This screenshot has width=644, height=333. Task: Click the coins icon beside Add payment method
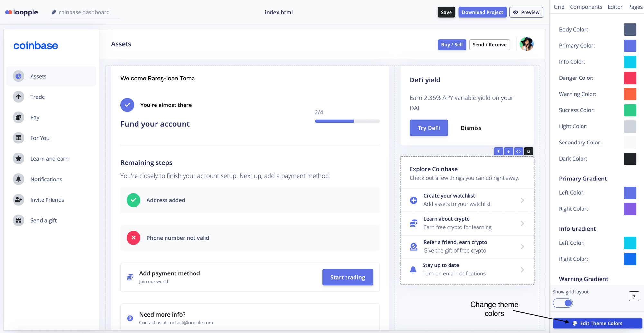pyautogui.click(x=130, y=277)
